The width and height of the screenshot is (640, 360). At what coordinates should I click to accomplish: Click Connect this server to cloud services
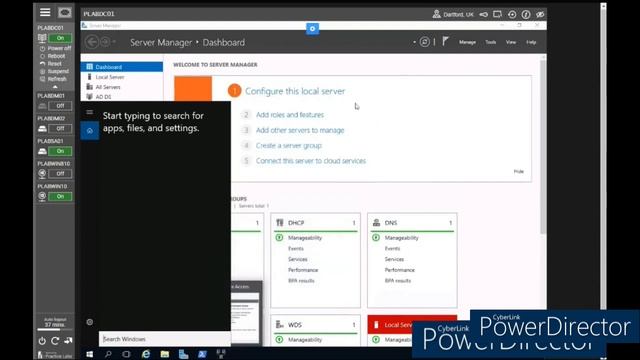coord(311,161)
